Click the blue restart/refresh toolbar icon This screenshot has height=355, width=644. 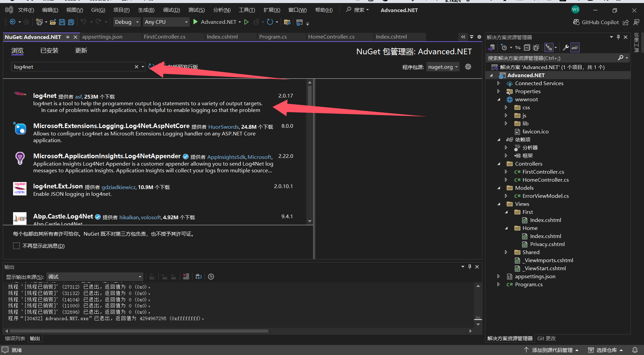coord(270,22)
